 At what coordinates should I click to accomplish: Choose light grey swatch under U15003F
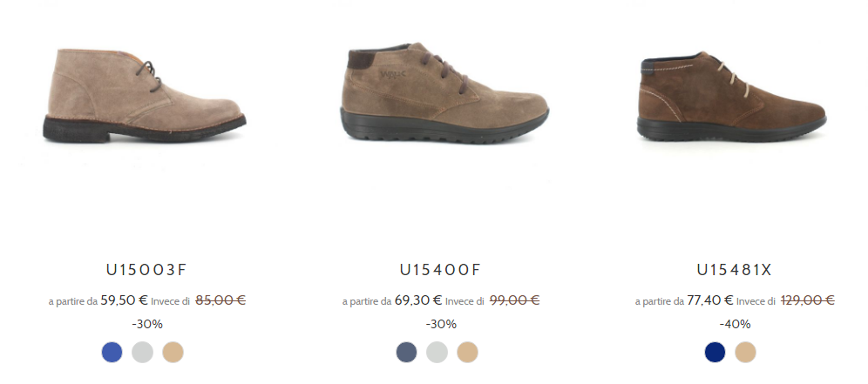coord(142,352)
